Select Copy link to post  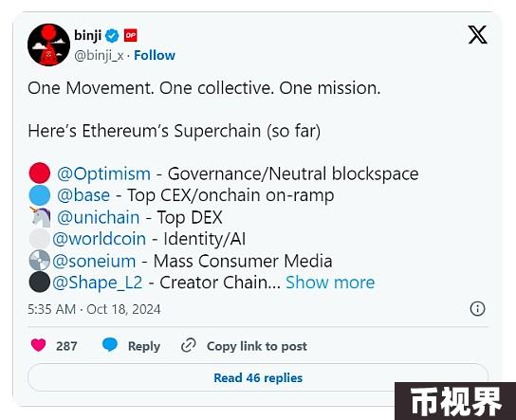click(x=257, y=346)
